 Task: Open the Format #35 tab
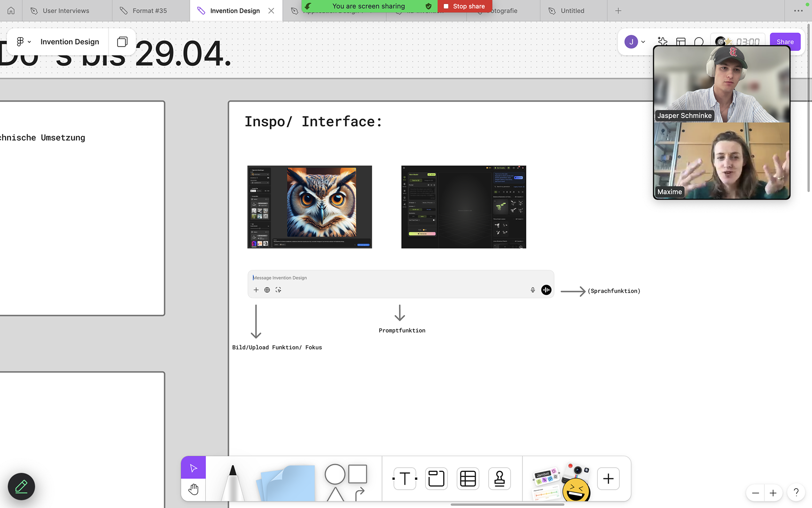tap(149, 11)
